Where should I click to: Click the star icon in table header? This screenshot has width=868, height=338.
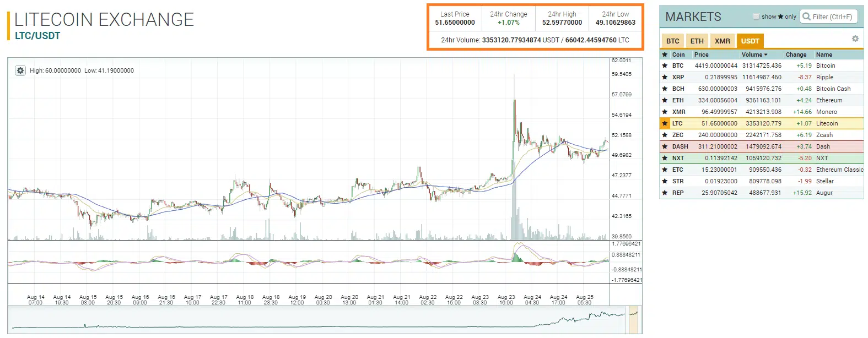[x=665, y=54]
